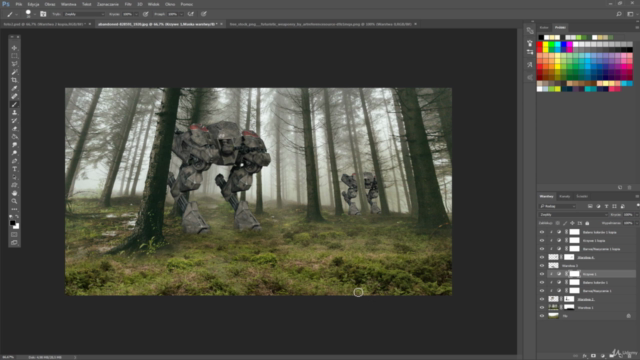
Task: Expand layer opacity (Krycie) arrow in Layers panel
Action: [636, 215]
